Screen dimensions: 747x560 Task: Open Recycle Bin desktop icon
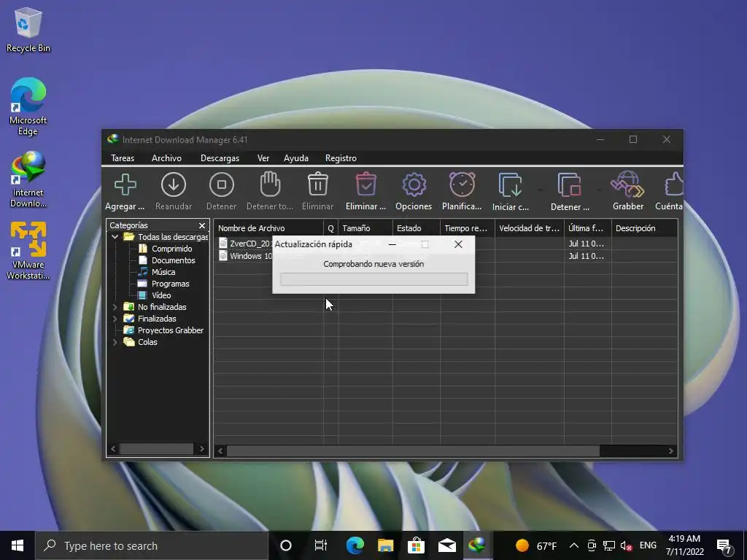coord(28,29)
